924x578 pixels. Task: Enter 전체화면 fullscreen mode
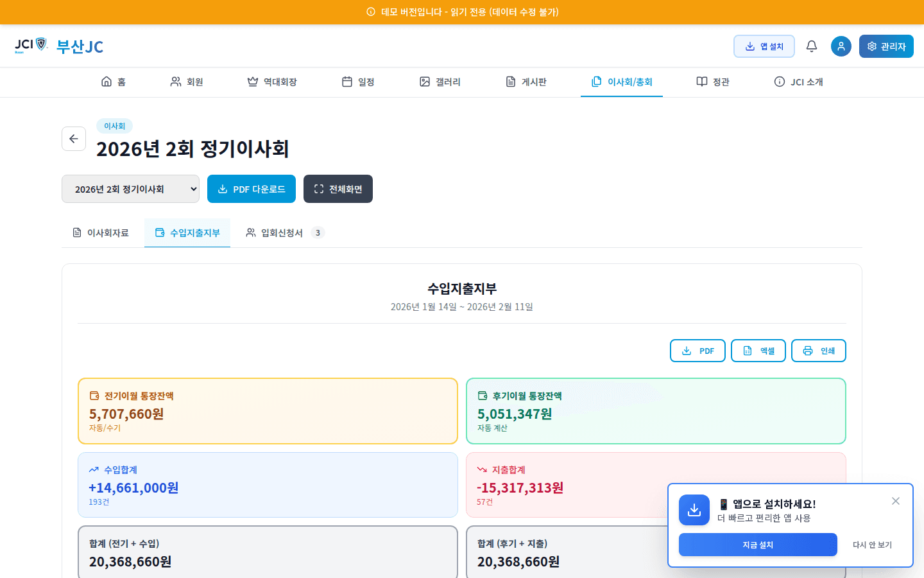click(338, 189)
